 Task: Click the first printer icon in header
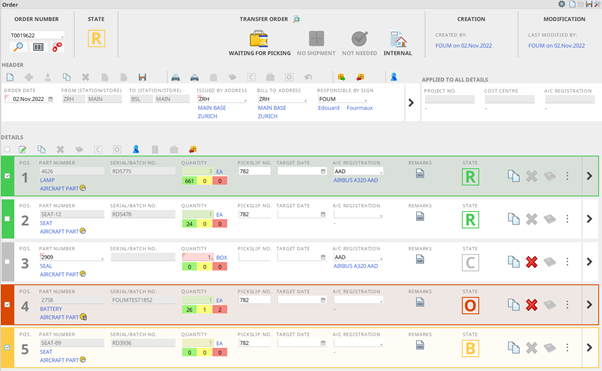pos(175,77)
